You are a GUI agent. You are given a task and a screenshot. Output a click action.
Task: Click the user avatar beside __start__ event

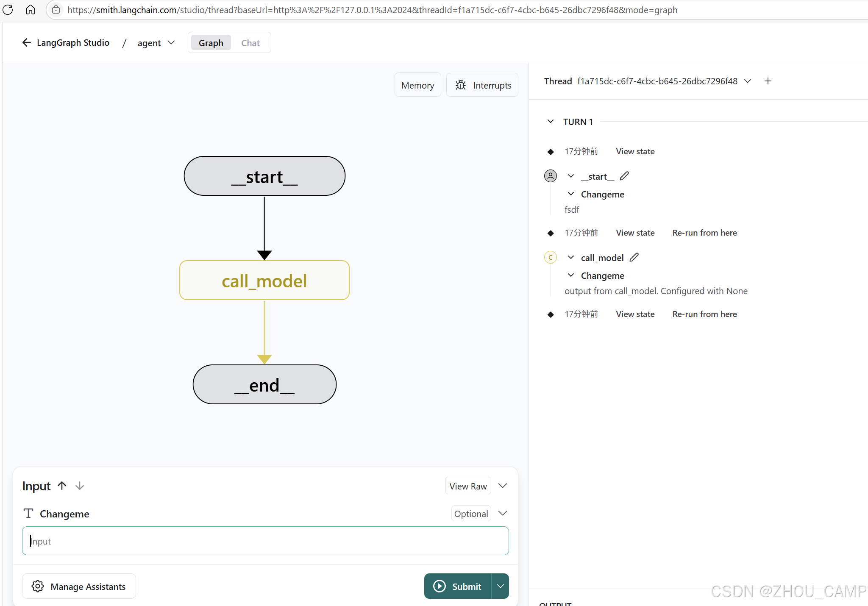point(550,176)
